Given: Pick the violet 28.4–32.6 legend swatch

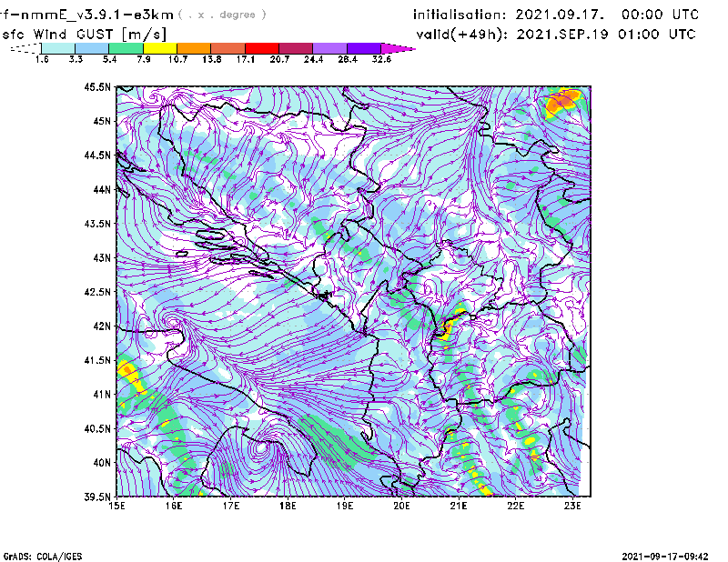Looking at the screenshot, I should click(364, 48).
